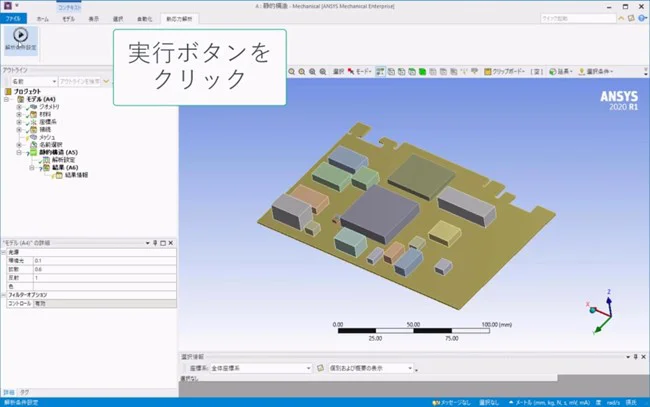Viewport: 650px width, 407px height.
Task: Collapse the ribbon with the caret icon
Action: point(621,19)
